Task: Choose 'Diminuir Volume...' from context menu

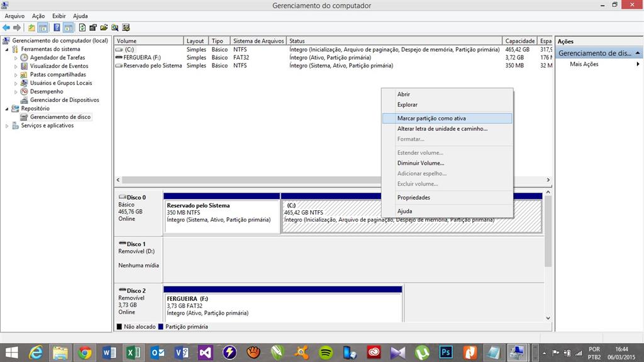Action: [421, 163]
